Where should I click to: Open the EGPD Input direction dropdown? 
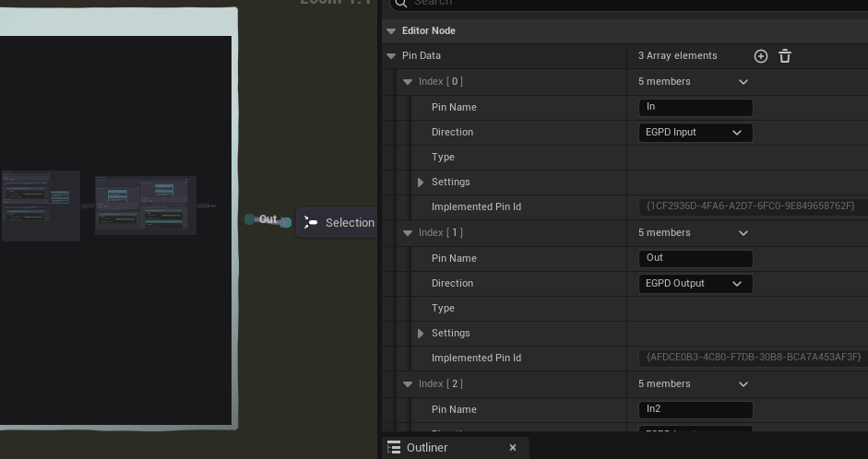tap(696, 133)
